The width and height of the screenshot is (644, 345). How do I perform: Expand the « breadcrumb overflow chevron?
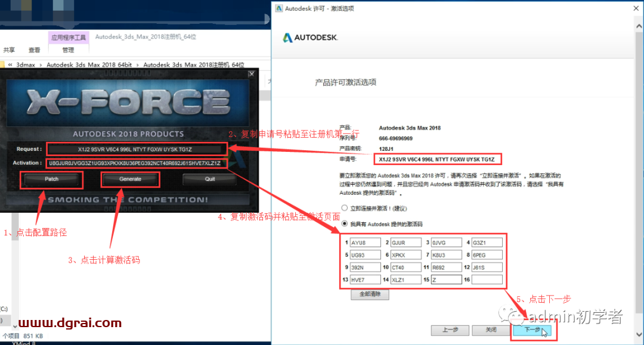10,65
